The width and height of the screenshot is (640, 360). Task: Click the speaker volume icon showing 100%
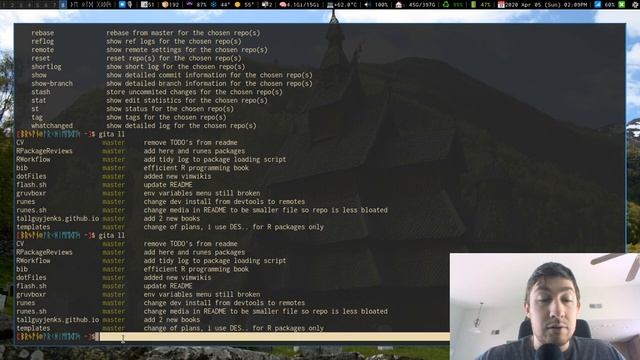point(367,4)
